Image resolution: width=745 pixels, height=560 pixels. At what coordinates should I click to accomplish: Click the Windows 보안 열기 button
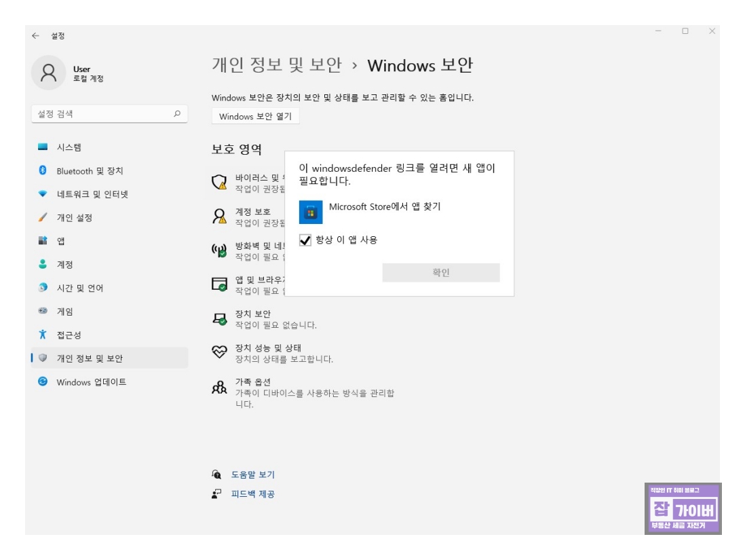[256, 116]
